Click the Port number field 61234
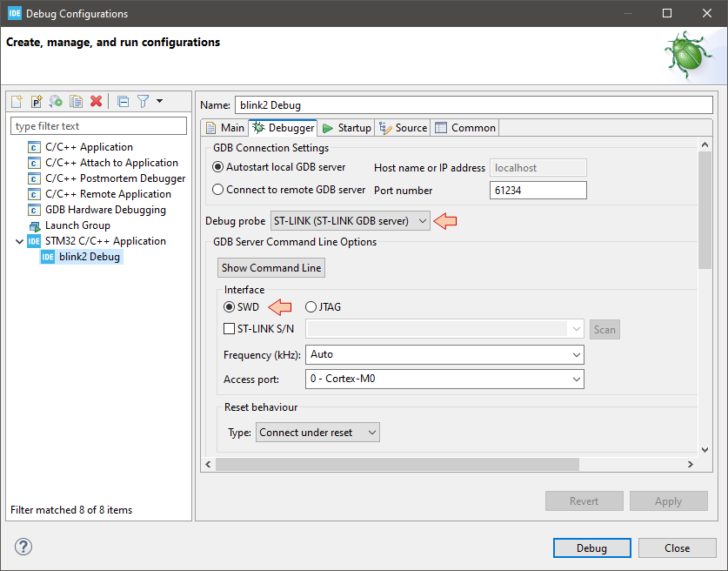 pyautogui.click(x=538, y=191)
